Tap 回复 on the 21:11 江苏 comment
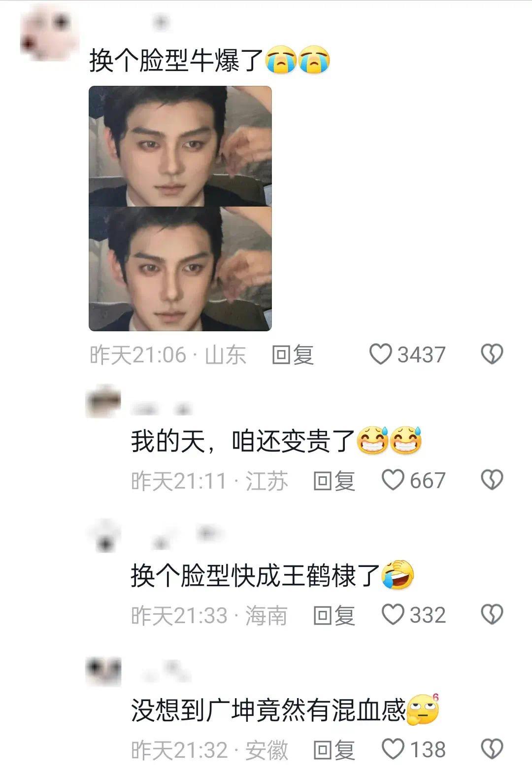Screen dimensions: 532x776 pyautogui.click(x=334, y=480)
